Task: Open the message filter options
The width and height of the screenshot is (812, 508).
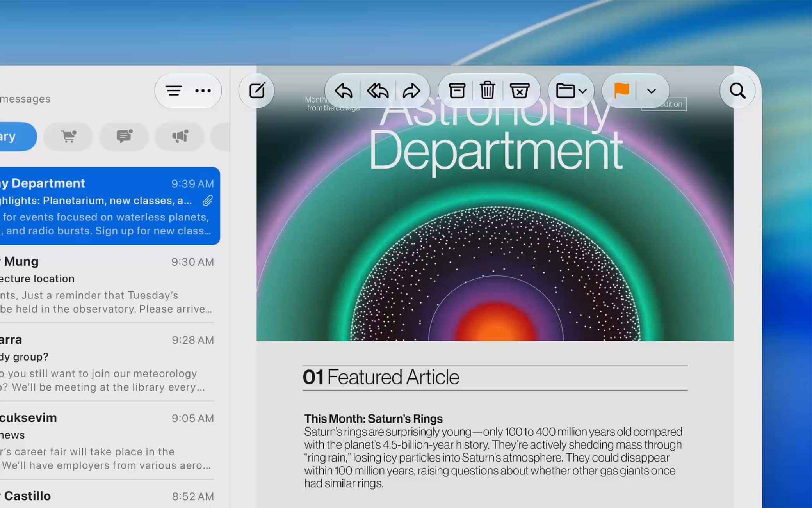Action: click(x=174, y=91)
